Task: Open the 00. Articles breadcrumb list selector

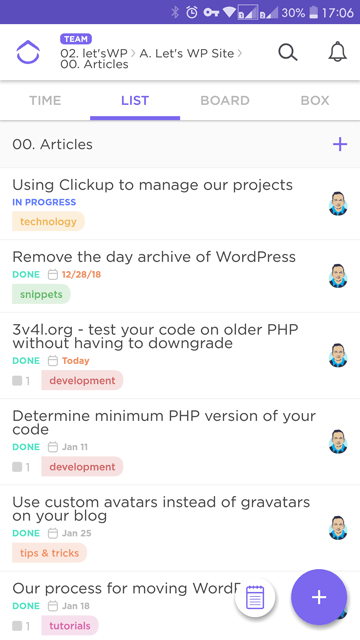Action: (94, 64)
